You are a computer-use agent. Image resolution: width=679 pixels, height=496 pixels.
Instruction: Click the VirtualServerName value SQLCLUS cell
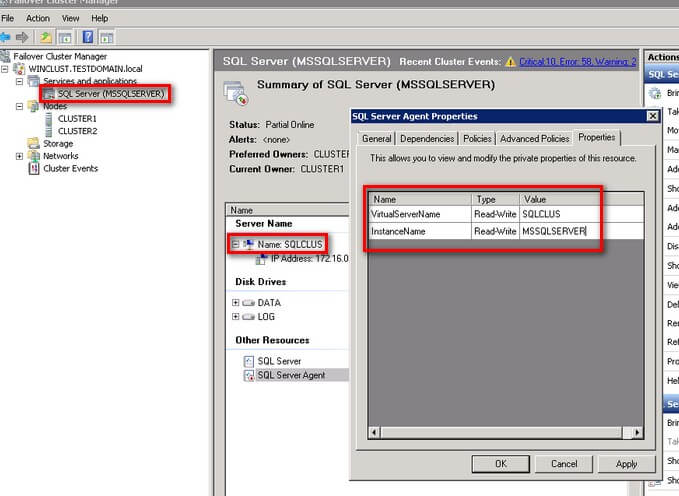tap(582, 214)
